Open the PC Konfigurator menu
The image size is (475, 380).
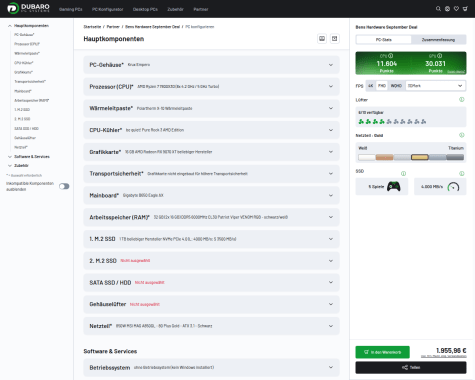point(108,9)
